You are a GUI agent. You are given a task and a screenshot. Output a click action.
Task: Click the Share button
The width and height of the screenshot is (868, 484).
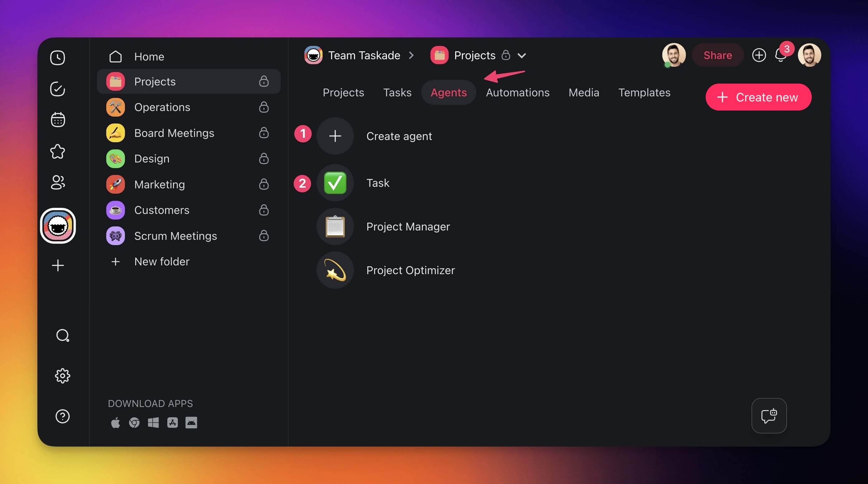(x=718, y=55)
